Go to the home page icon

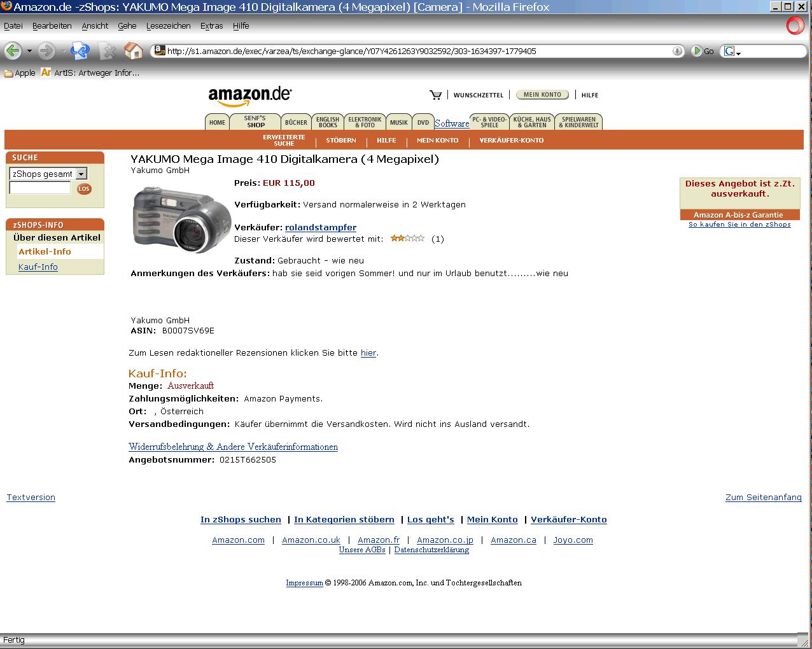[133, 50]
